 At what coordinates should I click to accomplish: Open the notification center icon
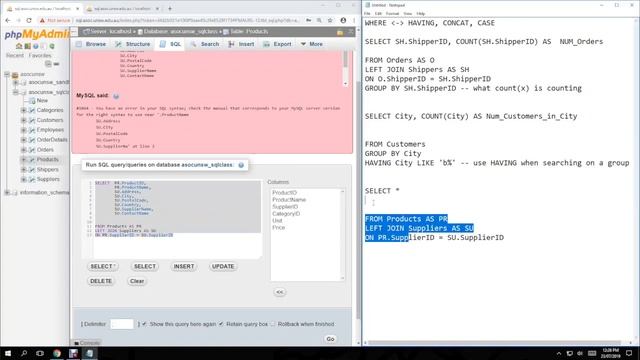click(x=629, y=353)
